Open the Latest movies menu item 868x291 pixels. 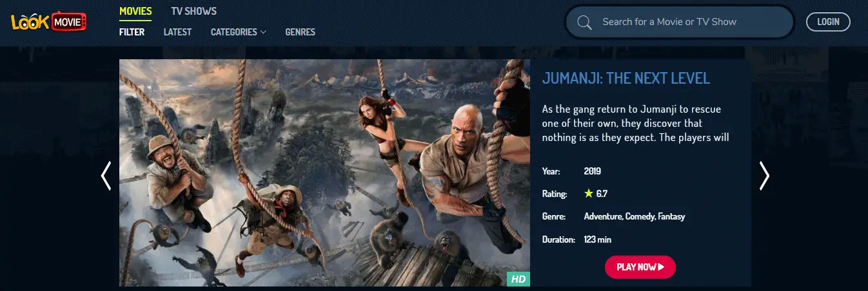tap(177, 32)
